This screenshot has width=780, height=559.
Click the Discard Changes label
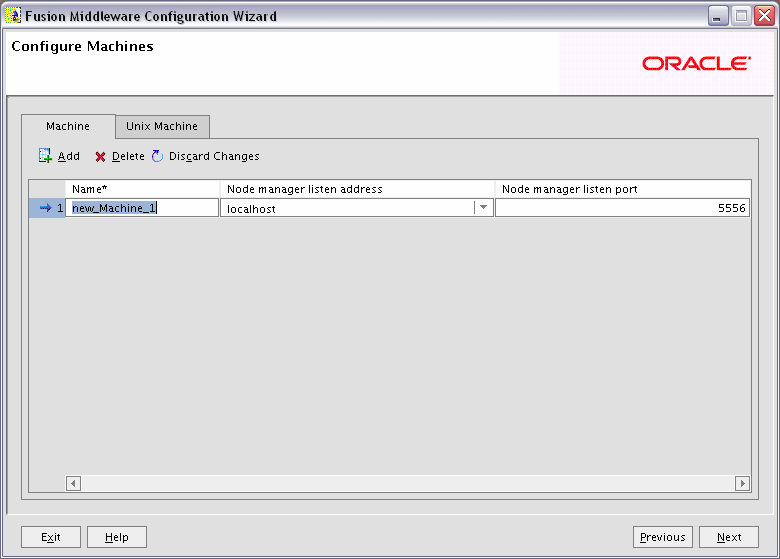214,156
